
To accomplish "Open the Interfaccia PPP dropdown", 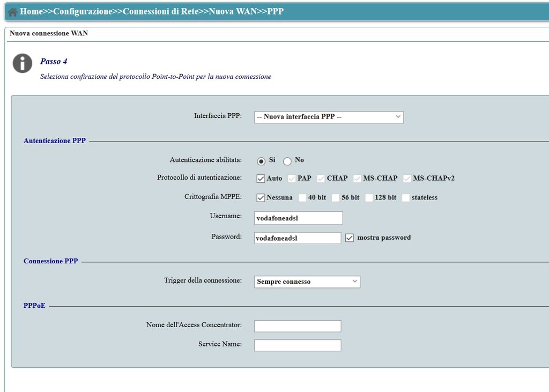I will pos(329,117).
